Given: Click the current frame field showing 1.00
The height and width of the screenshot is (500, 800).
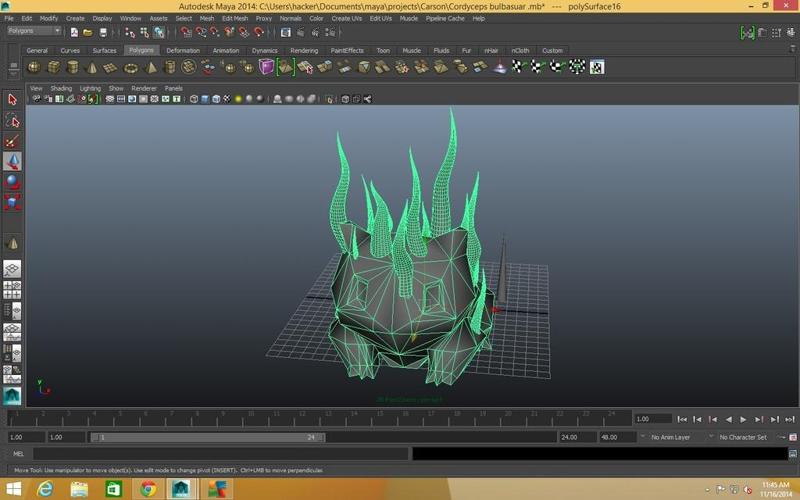Looking at the screenshot, I should click(653, 419).
